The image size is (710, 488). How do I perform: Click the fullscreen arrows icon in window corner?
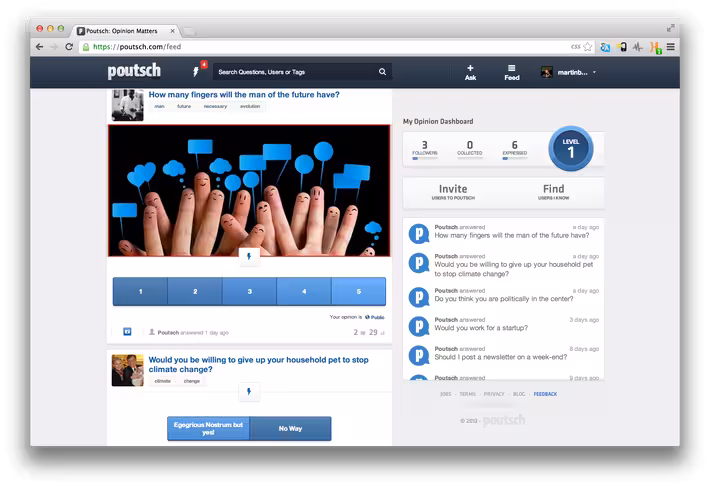click(671, 28)
